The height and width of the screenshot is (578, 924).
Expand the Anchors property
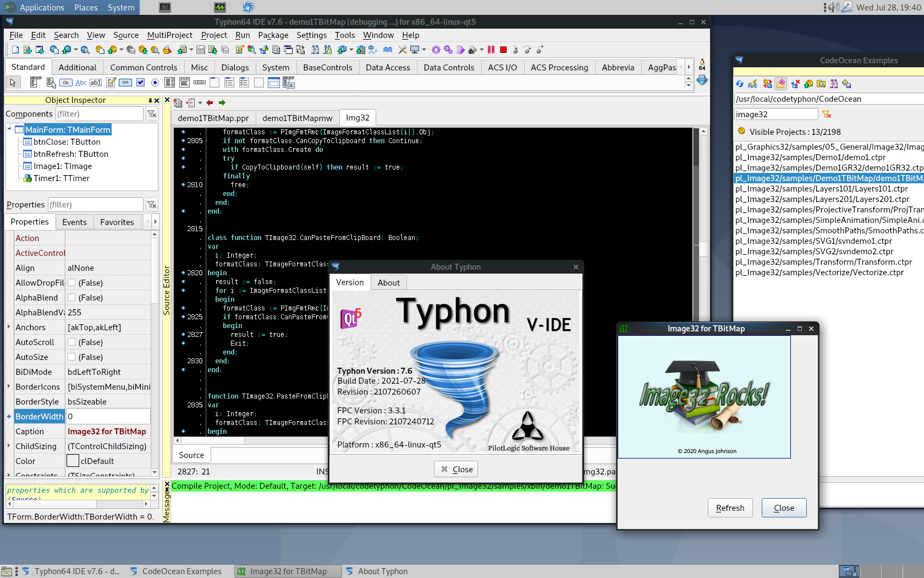(x=9, y=327)
